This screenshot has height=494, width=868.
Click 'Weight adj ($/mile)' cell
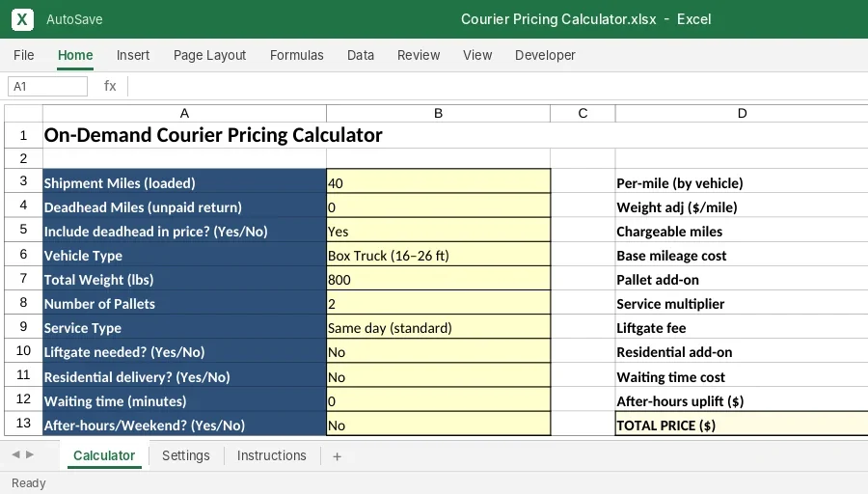coord(742,206)
